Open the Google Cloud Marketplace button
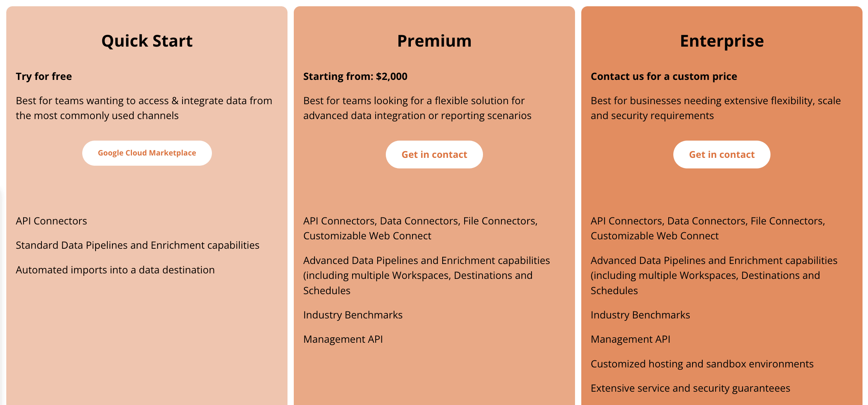This screenshot has width=868, height=405. pos(147,153)
